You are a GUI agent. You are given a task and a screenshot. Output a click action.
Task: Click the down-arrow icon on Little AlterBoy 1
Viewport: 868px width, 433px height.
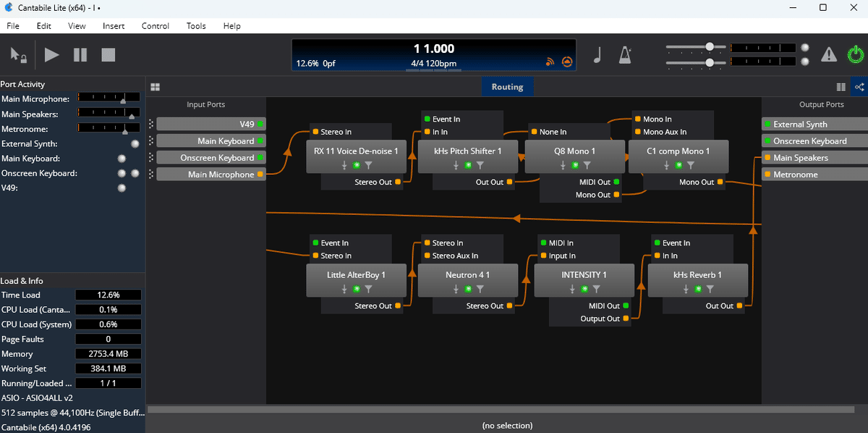(344, 289)
